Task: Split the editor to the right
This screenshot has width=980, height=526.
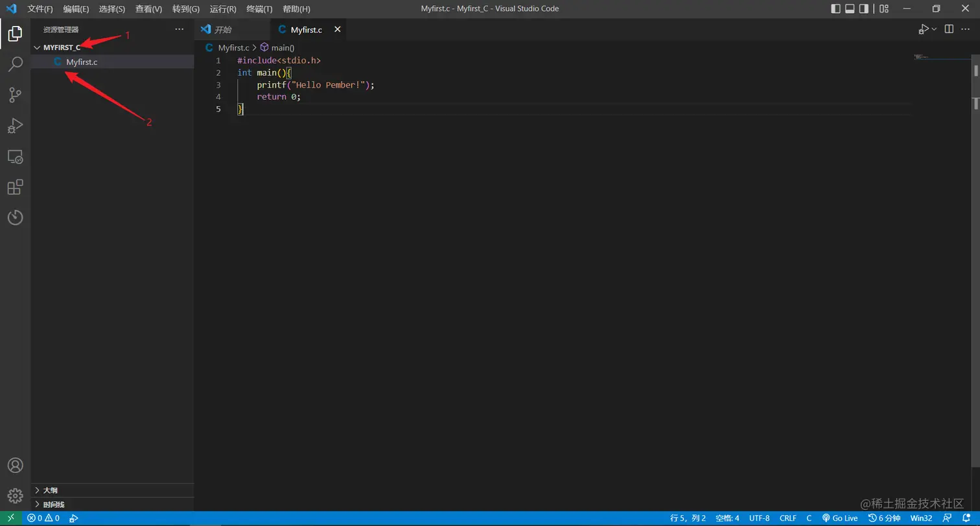Action: (949, 29)
